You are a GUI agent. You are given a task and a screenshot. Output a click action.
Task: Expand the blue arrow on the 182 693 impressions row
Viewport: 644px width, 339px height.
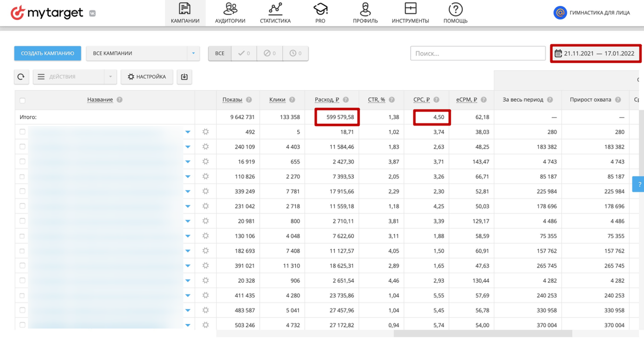point(188,250)
